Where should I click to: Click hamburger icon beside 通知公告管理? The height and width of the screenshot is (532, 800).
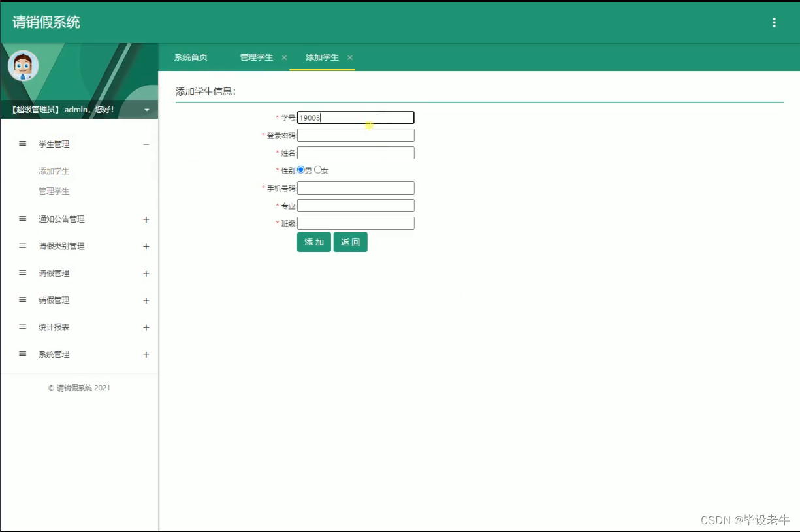(x=23, y=219)
